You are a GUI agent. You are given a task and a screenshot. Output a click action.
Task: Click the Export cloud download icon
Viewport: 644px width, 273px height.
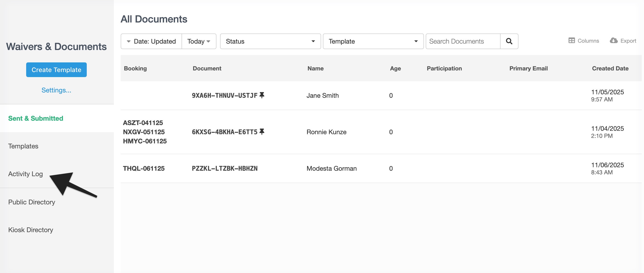[613, 41]
